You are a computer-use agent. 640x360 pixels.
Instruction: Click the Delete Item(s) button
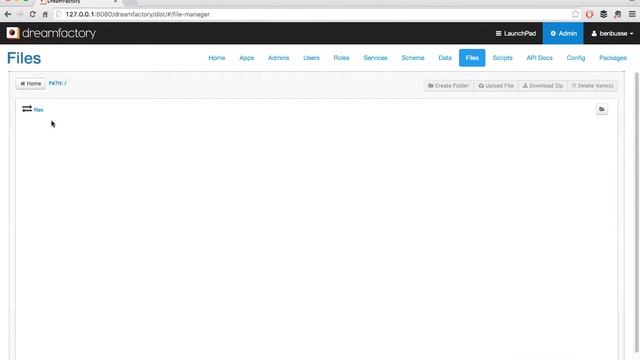(x=592, y=86)
